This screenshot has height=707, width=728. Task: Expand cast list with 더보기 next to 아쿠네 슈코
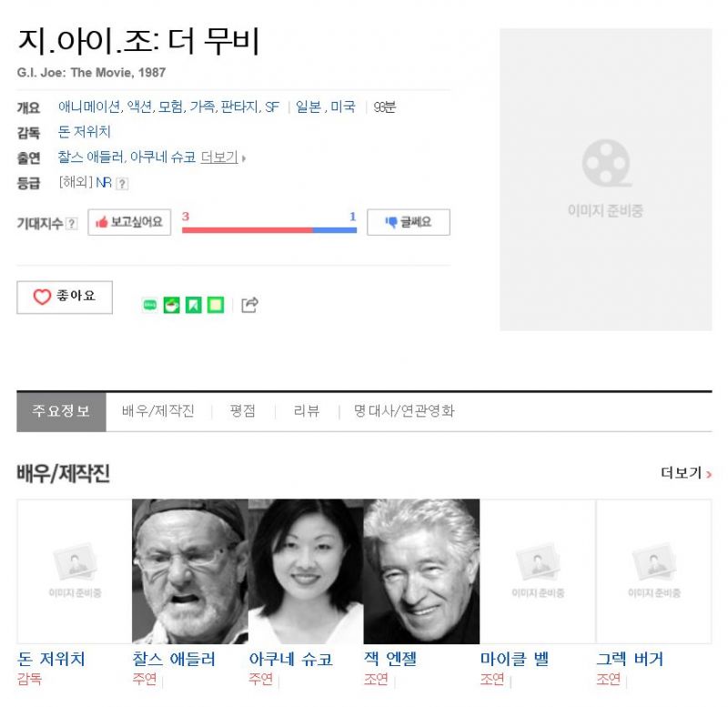(x=223, y=157)
